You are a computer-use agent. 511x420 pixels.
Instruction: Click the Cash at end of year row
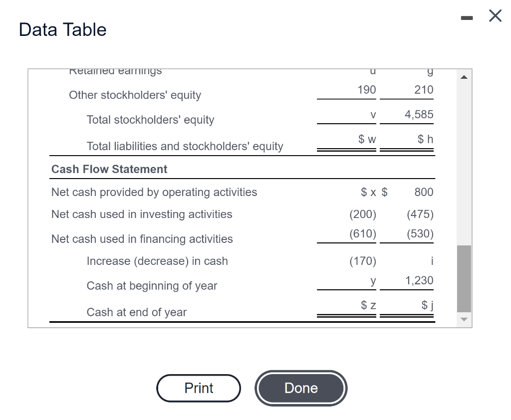[x=137, y=312]
